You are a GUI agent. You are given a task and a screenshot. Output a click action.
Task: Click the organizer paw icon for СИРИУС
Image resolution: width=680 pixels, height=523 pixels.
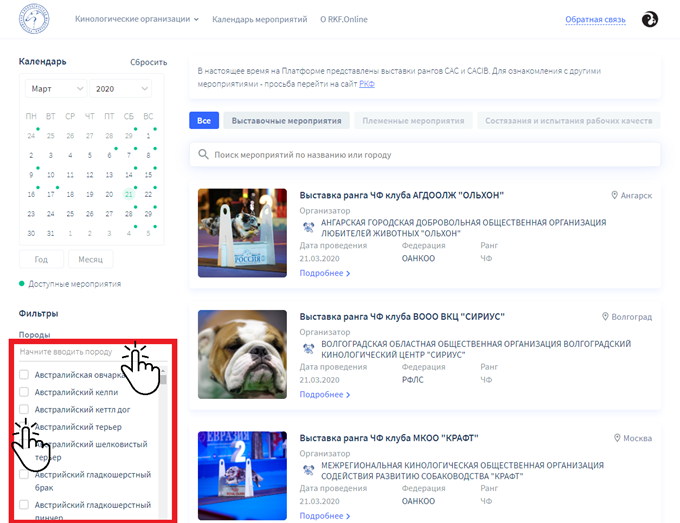coord(308,349)
